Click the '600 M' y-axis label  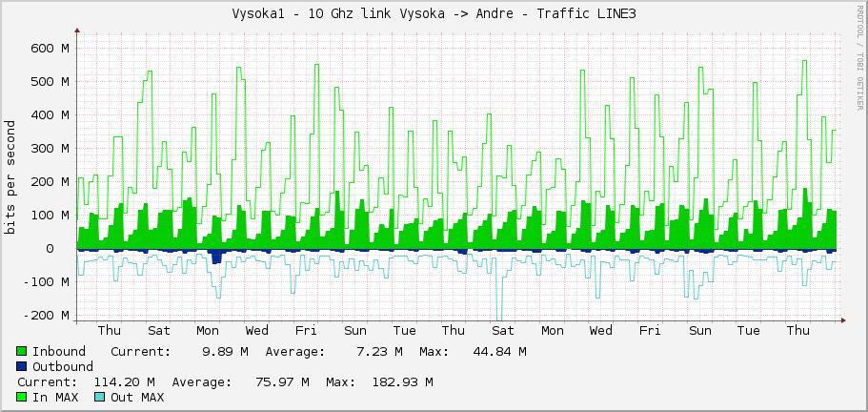point(50,49)
